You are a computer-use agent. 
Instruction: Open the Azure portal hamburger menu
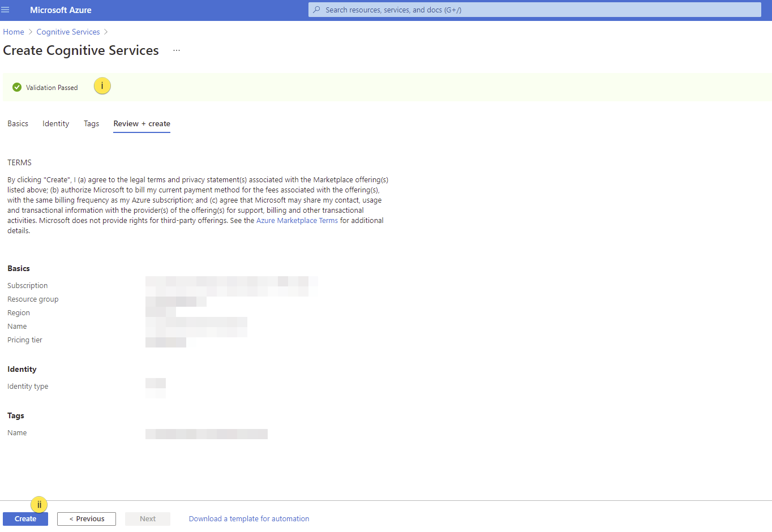pos(6,10)
